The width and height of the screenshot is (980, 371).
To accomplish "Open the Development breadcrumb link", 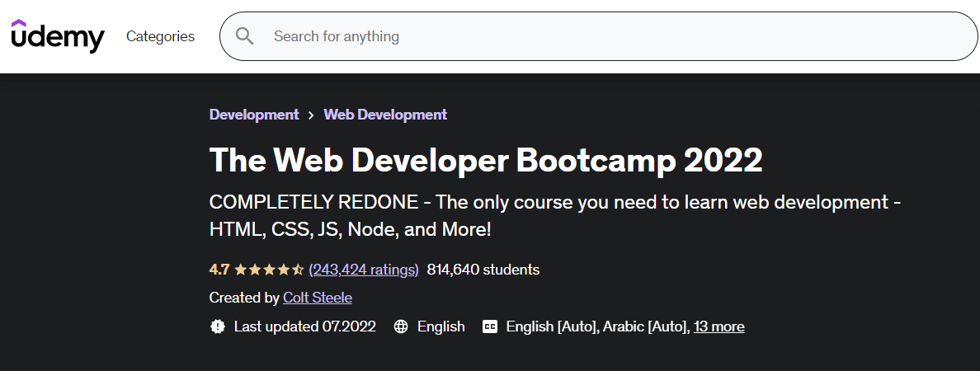I will (x=254, y=115).
